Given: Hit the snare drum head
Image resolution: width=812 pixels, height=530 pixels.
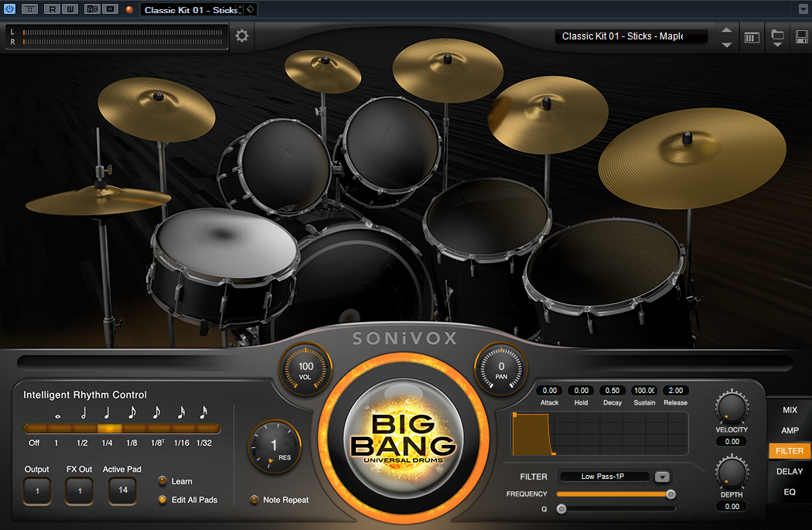Looking at the screenshot, I should coord(227,243).
